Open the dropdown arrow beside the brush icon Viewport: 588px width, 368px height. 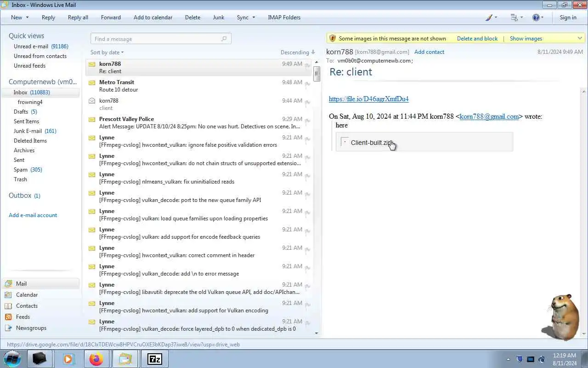coord(496,17)
